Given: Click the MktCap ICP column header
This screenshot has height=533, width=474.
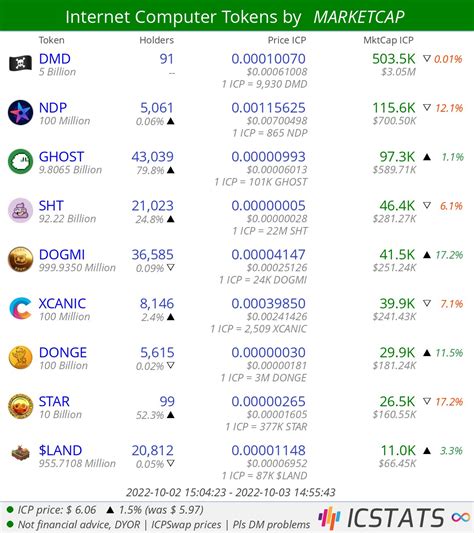Looking at the screenshot, I should coord(388,40).
